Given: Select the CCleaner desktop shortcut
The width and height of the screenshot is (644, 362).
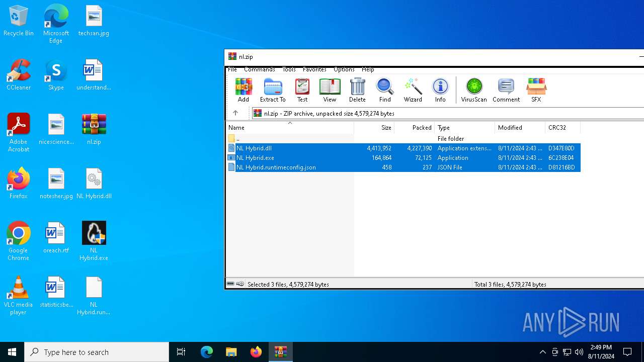Looking at the screenshot, I should (x=19, y=75).
